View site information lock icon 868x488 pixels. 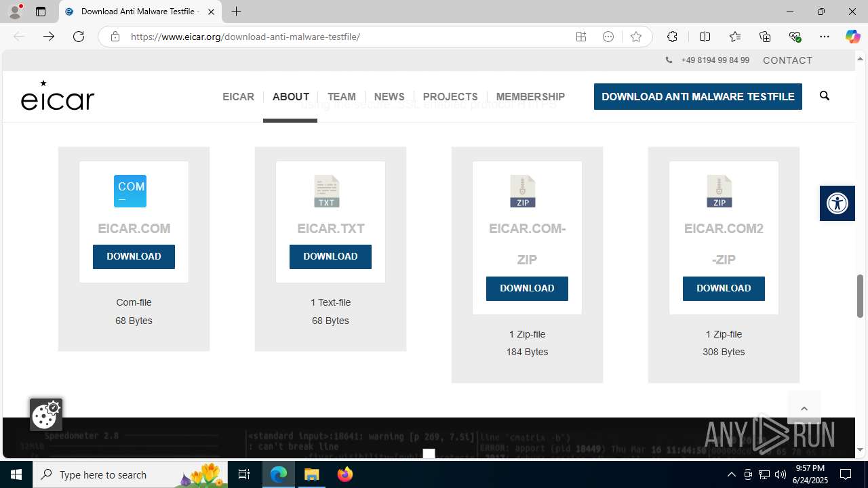coord(115,37)
